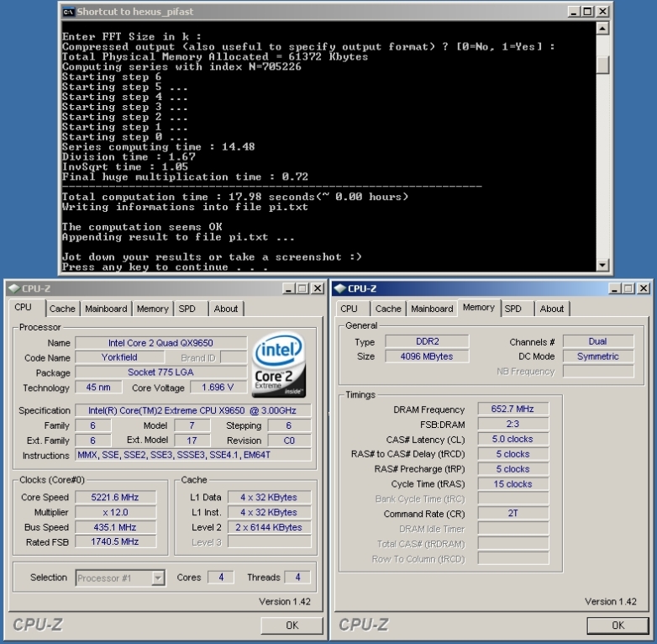Click the Package value Socket 775 LGA
The image size is (657, 644).
[x=161, y=372]
